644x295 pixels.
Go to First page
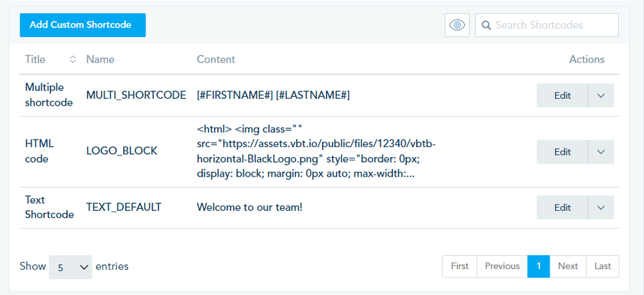pos(460,266)
